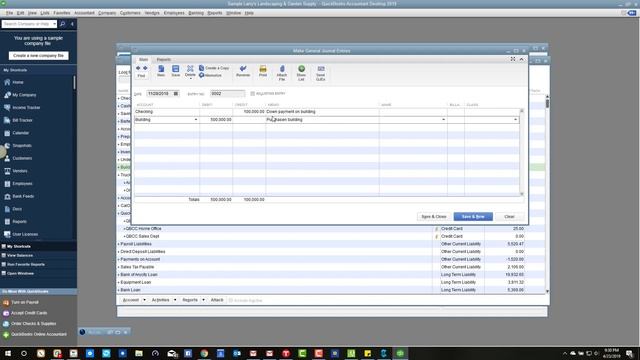The image size is (640, 360).
Task: Open the Name column dropdown on Building row
Action: (444, 120)
